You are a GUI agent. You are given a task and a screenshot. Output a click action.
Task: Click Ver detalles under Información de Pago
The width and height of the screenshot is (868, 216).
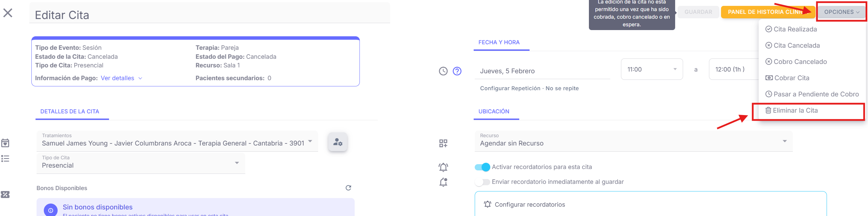[117, 78]
